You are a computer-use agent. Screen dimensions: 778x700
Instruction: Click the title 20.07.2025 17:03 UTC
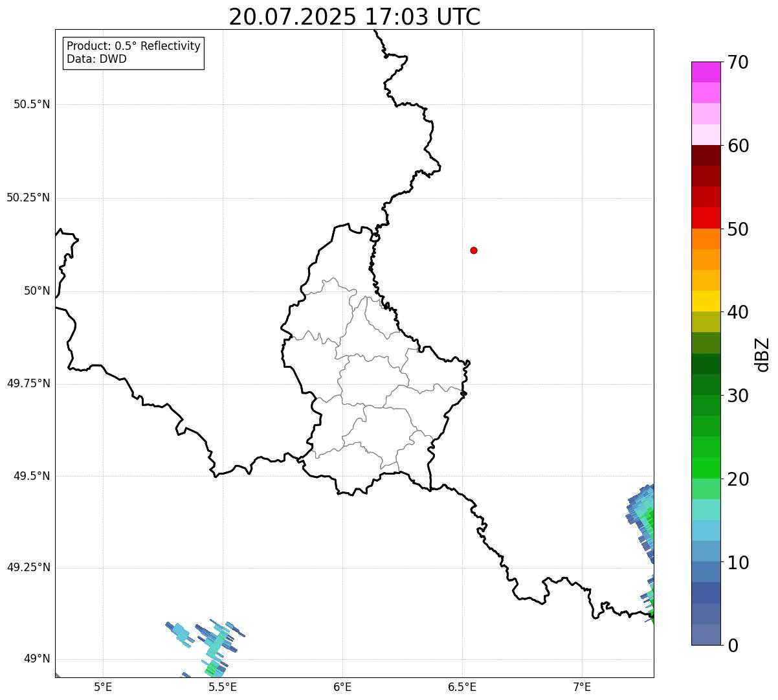[x=355, y=17]
